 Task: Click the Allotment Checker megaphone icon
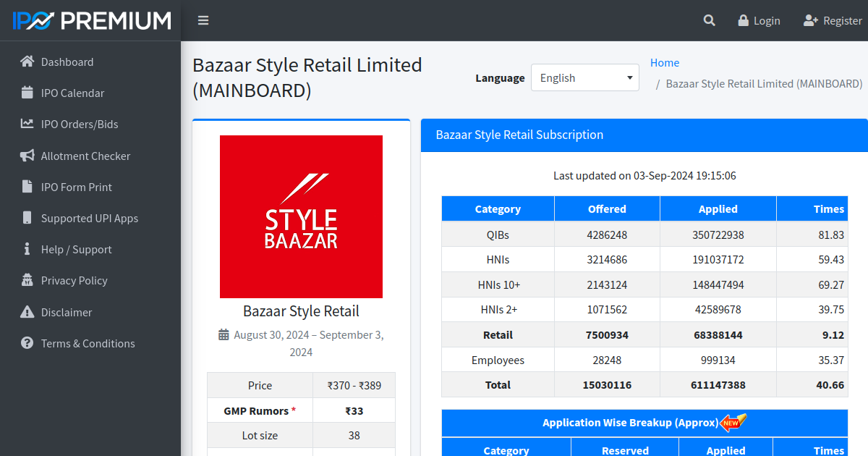point(25,156)
